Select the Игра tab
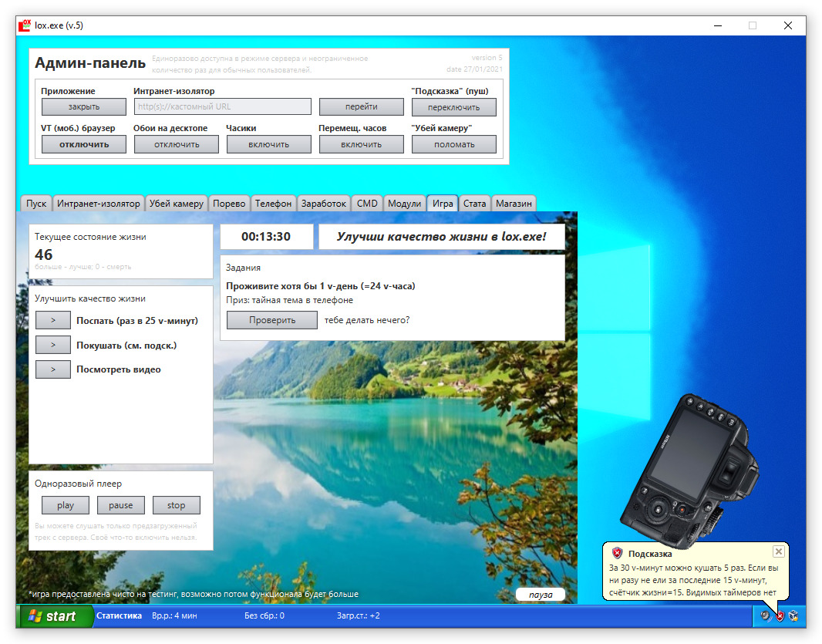The width and height of the screenshot is (822, 644). [x=443, y=203]
